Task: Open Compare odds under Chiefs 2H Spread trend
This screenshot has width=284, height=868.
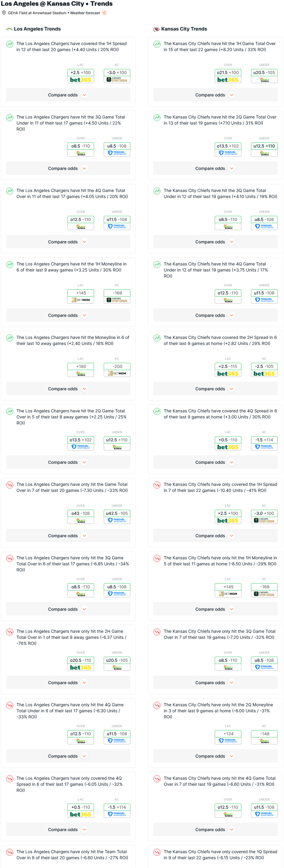Action: pyautogui.click(x=215, y=389)
